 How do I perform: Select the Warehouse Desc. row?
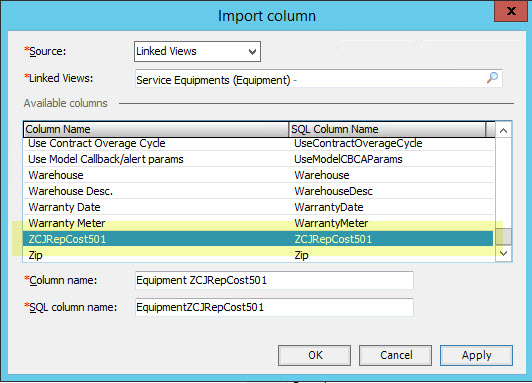[258, 191]
